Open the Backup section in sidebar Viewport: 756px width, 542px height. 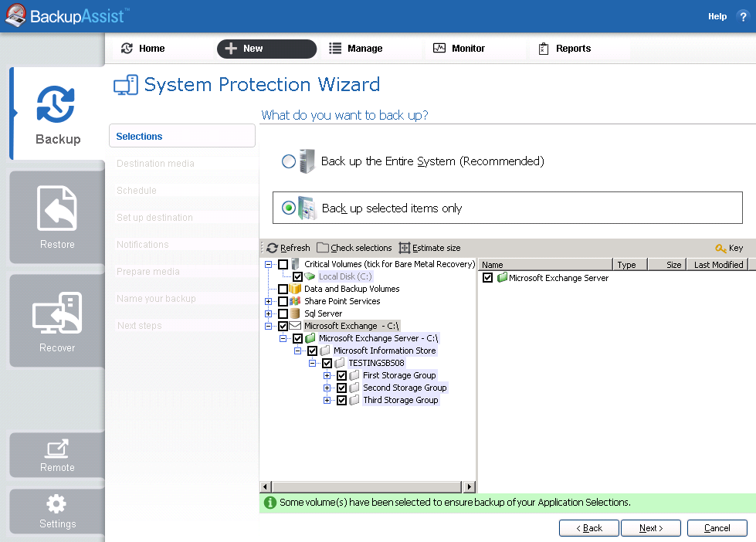click(x=57, y=113)
